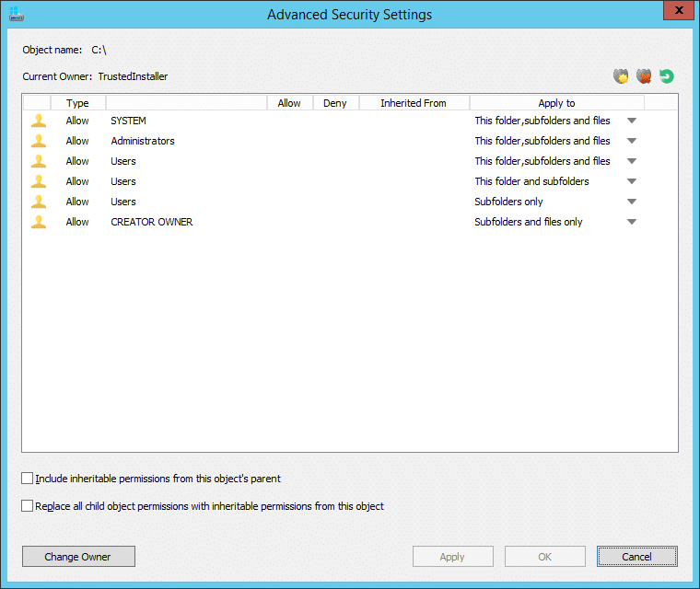Click the app icon in the title bar
700x589 pixels.
(17, 14)
